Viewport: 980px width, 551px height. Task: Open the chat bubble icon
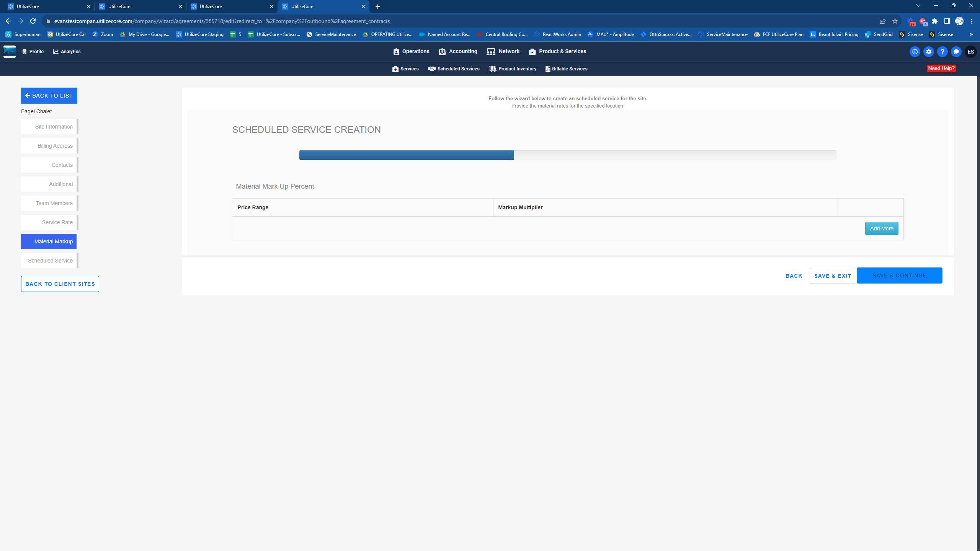pos(956,52)
